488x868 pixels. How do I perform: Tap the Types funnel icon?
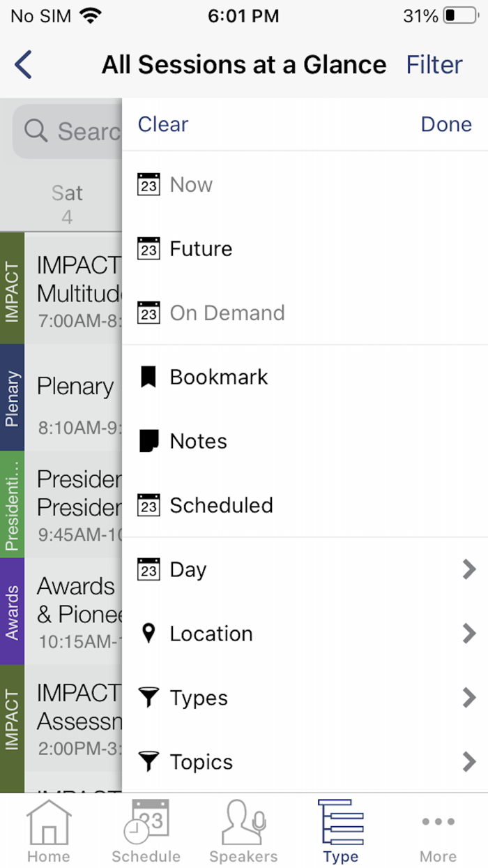(x=148, y=698)
